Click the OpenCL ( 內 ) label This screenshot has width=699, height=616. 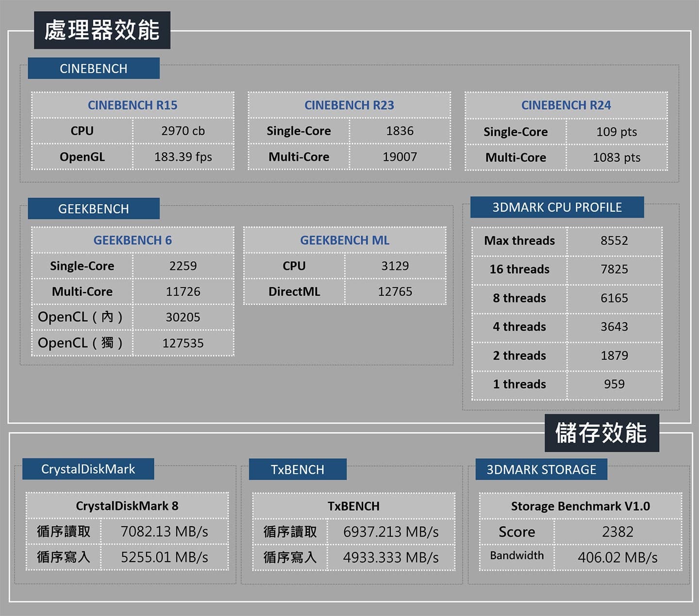pos(81,317)
